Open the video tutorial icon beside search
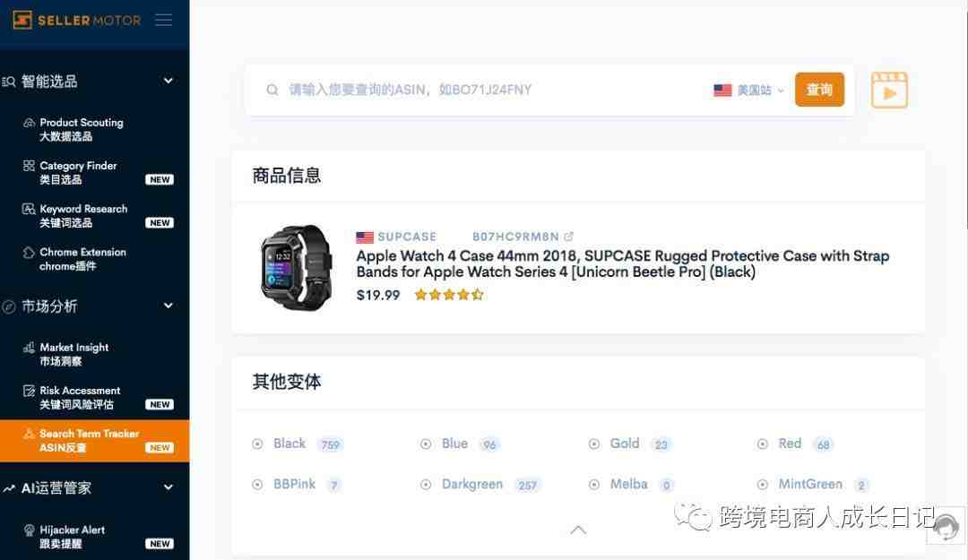Viewport: 968px width, 560px height. point(889,90)
